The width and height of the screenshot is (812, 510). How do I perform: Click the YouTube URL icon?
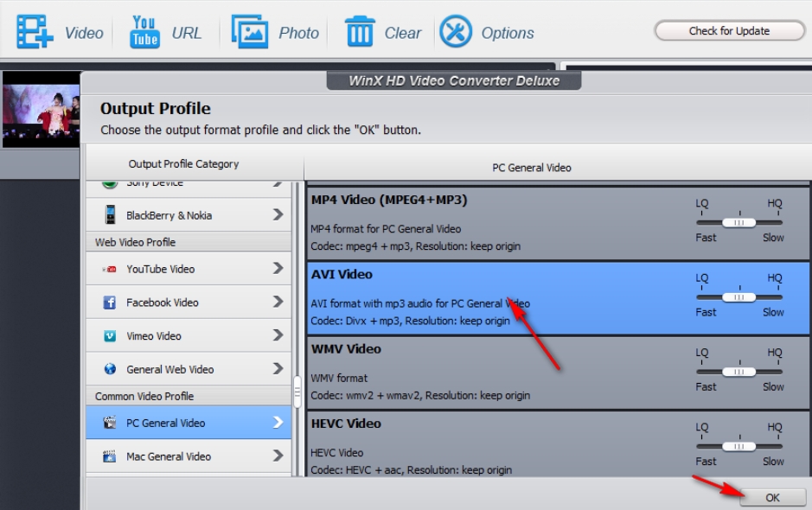click(x=144, y=32)
